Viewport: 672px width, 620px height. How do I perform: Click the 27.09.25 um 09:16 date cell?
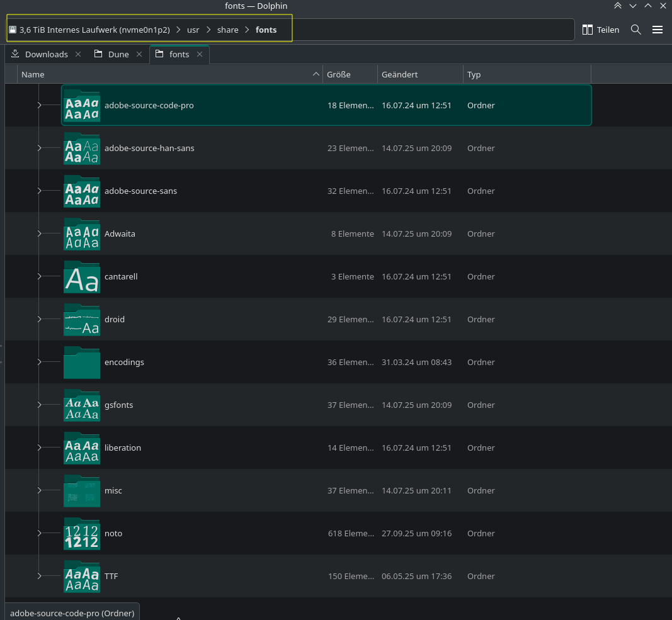tap(416, 534)
